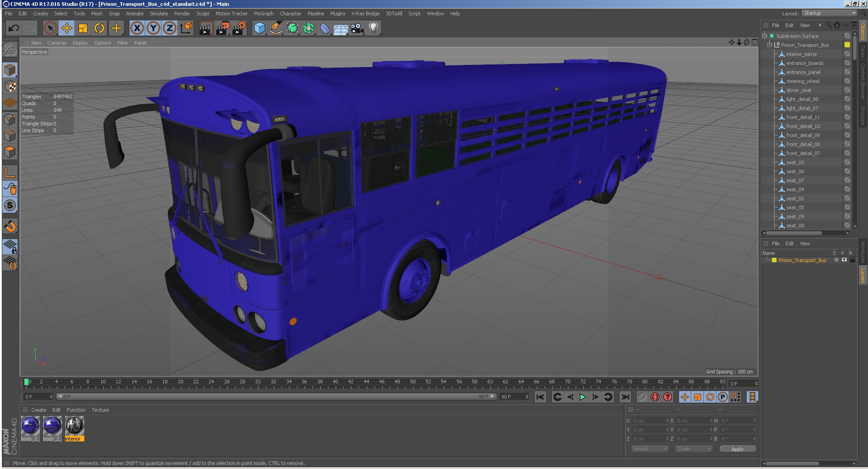Select the Live Selection tool
Image resolution: width=868 pixels, height=469 pixels.
point(51,28)
